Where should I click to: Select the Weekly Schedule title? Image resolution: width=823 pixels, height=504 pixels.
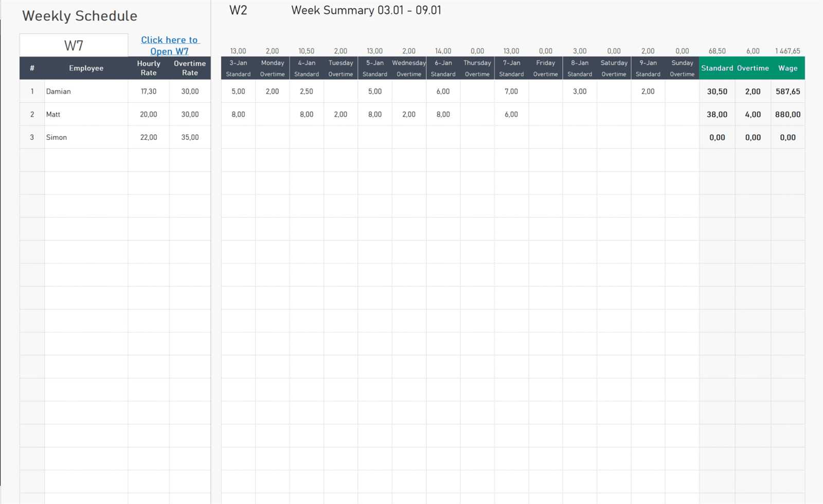coord(80,16)
